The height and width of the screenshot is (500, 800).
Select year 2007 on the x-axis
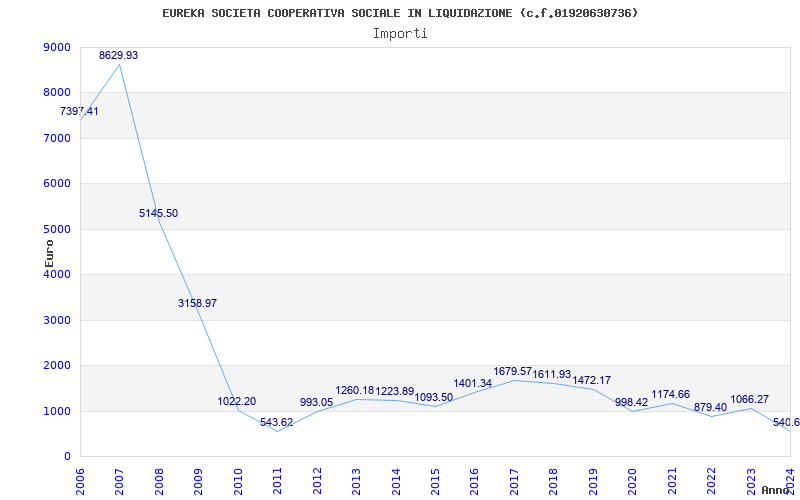[x=119, y=481]
